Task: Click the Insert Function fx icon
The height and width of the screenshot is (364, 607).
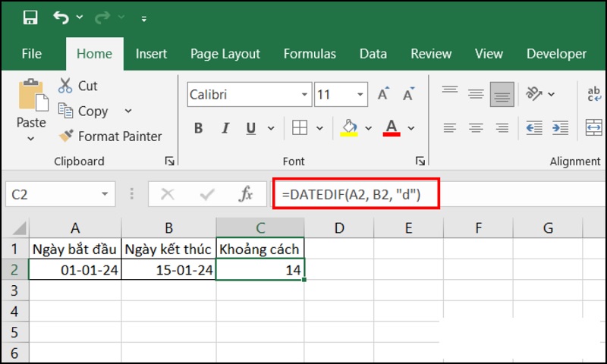Action: click(245, 195)
